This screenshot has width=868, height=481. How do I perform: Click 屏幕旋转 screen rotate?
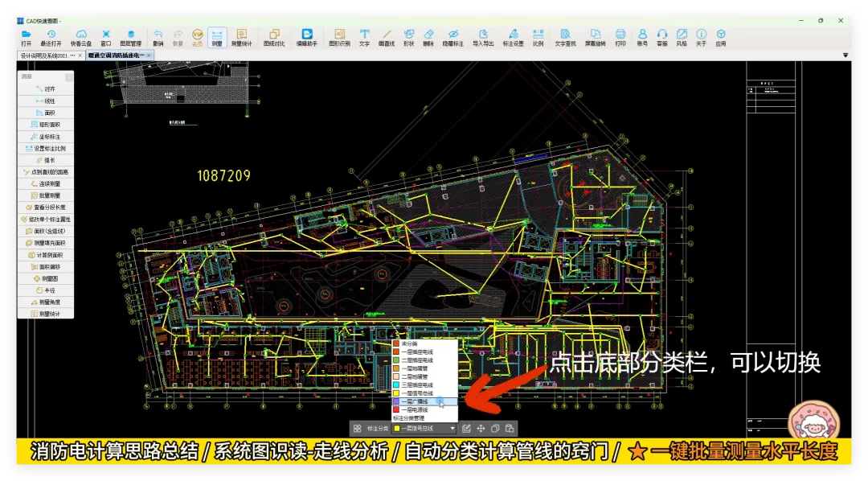595,38
